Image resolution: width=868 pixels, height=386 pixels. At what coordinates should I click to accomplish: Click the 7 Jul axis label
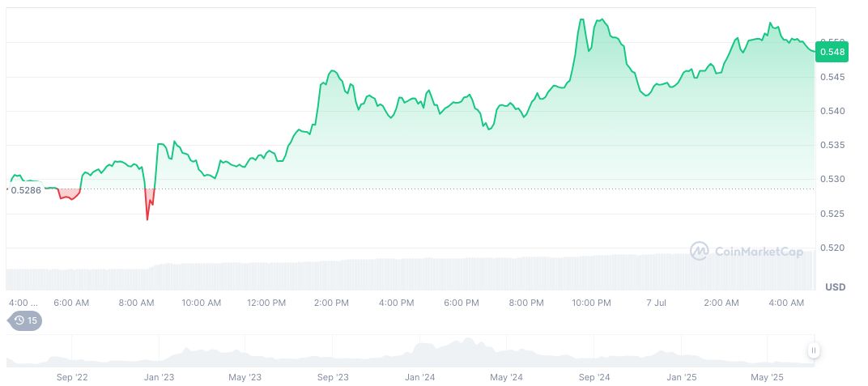656,303
